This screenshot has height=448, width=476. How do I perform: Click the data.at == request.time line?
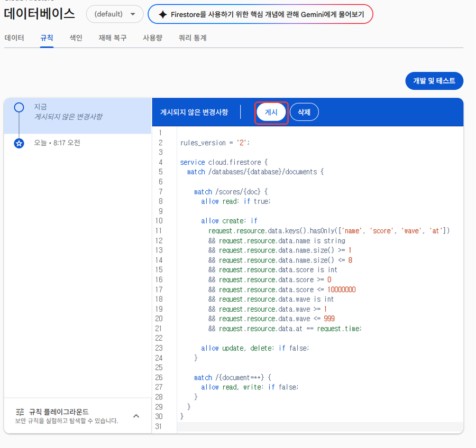(285, 329)
